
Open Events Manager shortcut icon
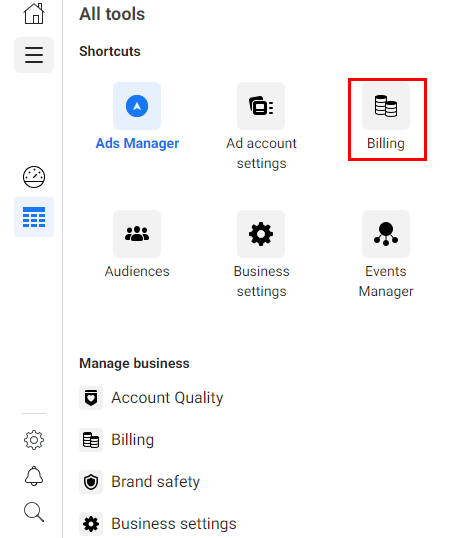(x=386, y=234)
